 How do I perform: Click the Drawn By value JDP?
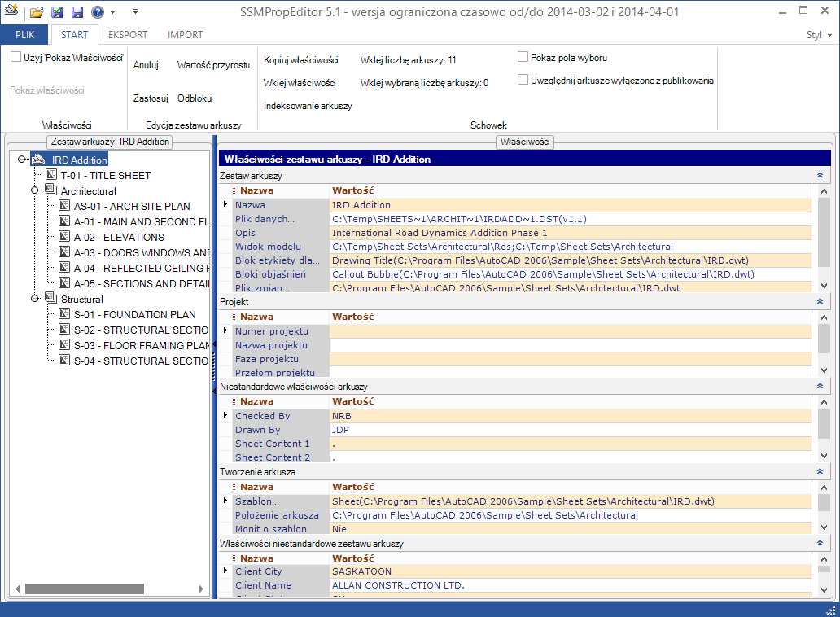coord(570,430)
